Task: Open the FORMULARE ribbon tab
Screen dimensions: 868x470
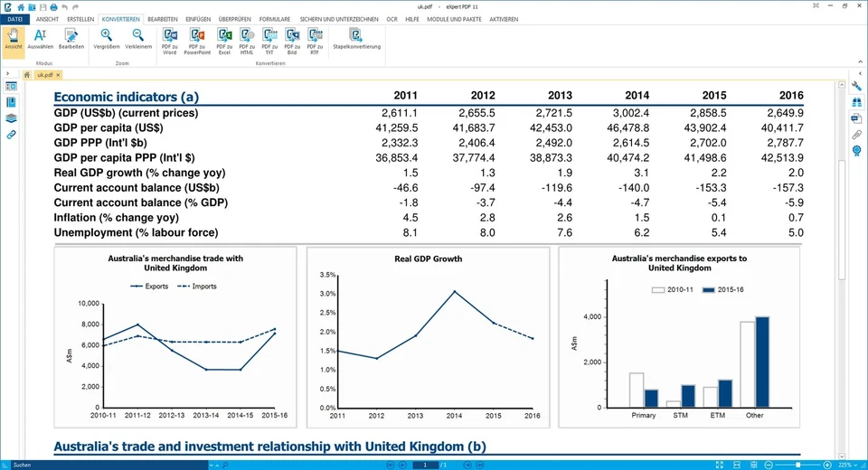Action: [x=275, y=18]
